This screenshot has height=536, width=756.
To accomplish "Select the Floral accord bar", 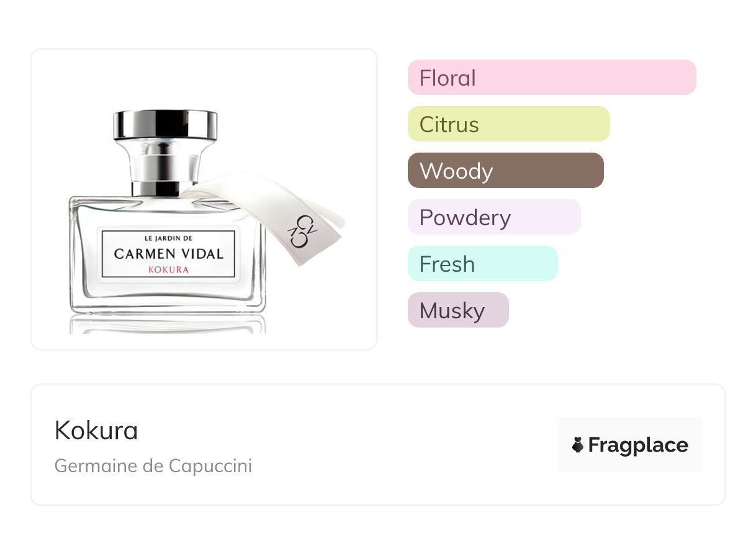I will click(552, 78).
